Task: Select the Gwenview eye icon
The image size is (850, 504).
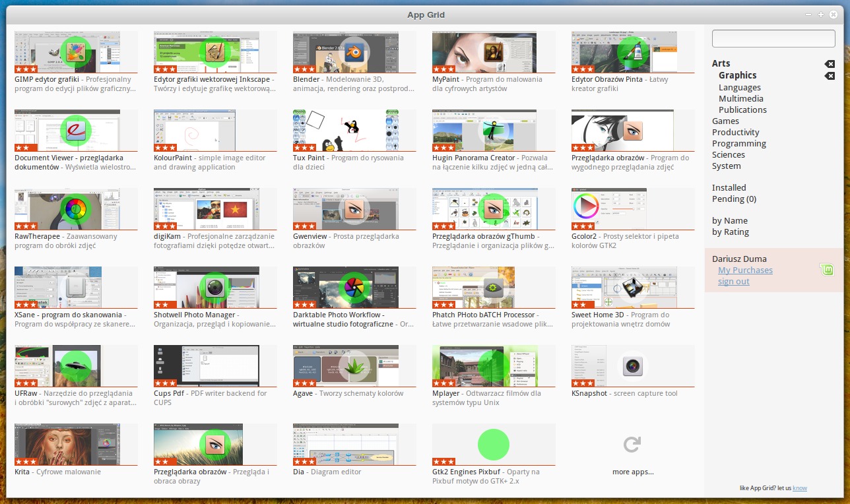Action: coord(354,208)
